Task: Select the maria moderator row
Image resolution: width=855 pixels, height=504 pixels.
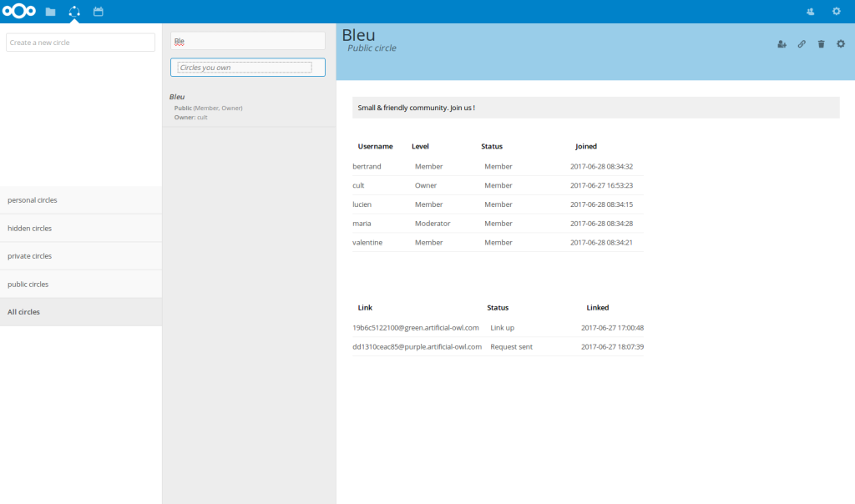Action: 498,224
